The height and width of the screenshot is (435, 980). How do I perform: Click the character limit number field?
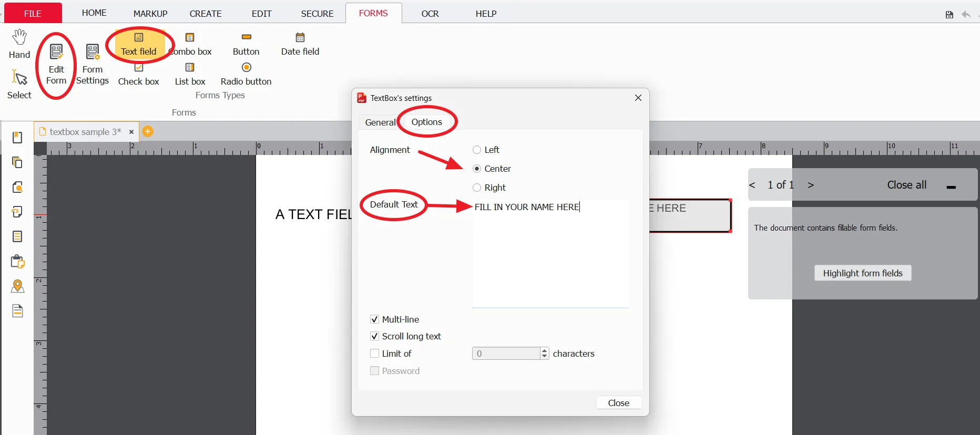(x=506, y=354)
